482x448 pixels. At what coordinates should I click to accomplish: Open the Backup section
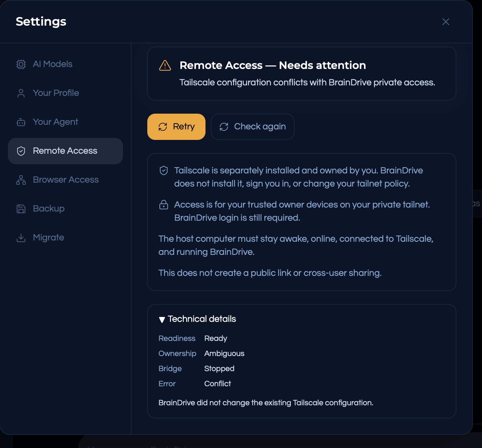[x=65, y=209]
